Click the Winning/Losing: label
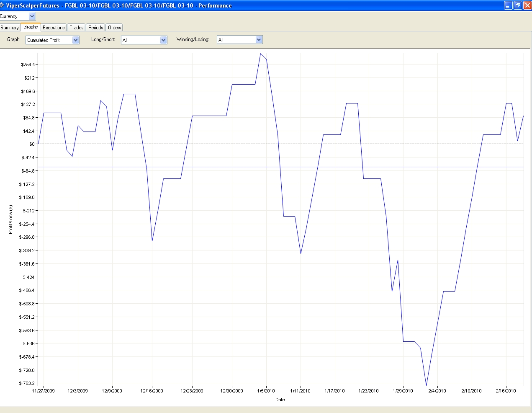The image size is (532, 413). pos(193,39)
